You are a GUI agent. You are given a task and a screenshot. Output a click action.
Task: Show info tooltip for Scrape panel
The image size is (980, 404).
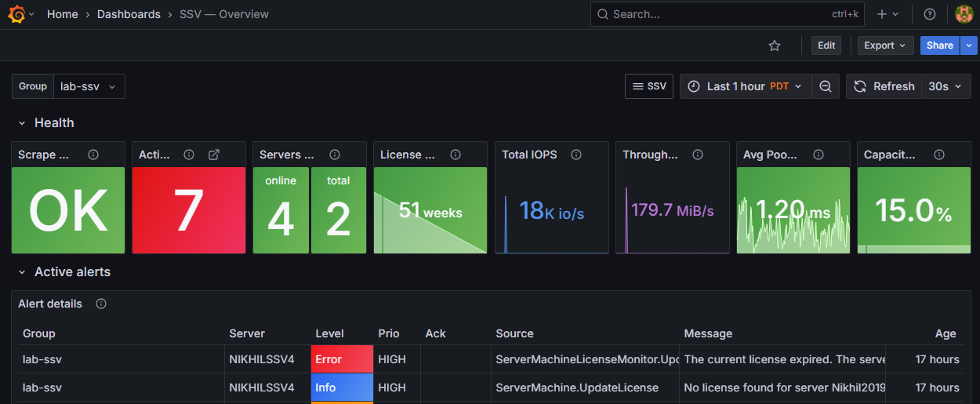[x=93, y=155]
